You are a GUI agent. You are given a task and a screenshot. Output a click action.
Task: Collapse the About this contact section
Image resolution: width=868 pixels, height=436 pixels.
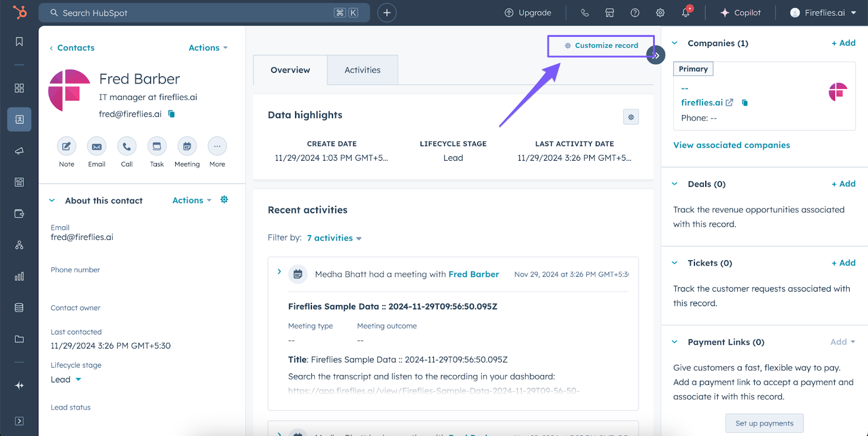coord(52,200)
